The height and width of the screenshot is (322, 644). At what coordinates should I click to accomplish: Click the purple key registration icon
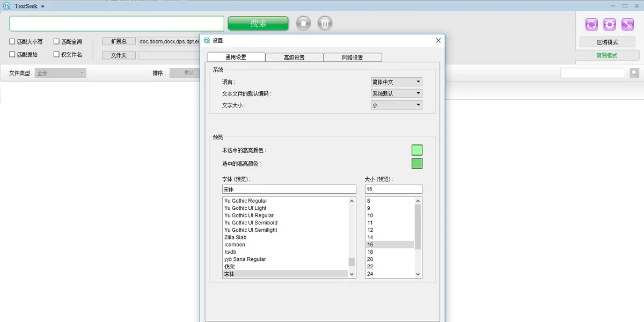[628, 24]
